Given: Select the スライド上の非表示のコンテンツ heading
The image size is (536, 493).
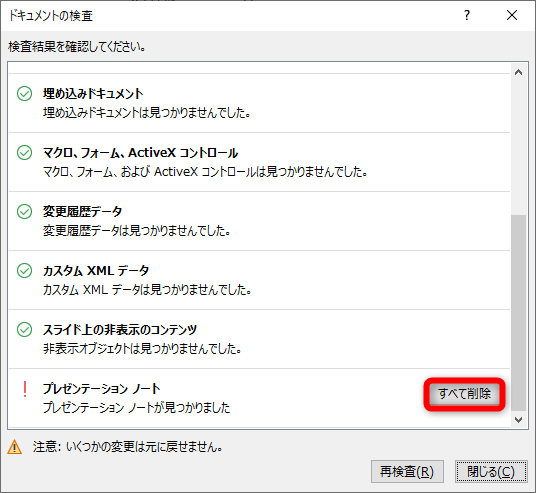Looking at the screenshot, I should point(120,330).
